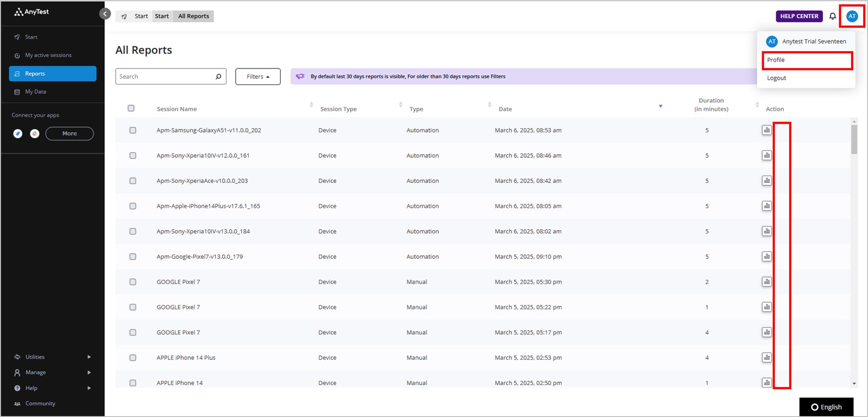Image resolution: width=868 pixels, height=417 pixels.
Task: Open report chart for Apm-Sony-XperiaAce-v10.0.0_203
Action: (x=767, y=180)
